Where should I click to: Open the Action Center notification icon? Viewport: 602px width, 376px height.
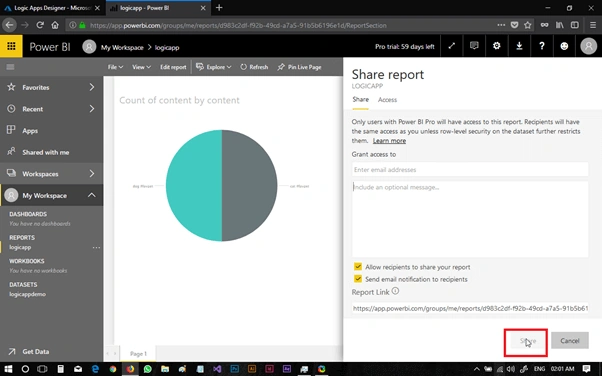(586, 369)
